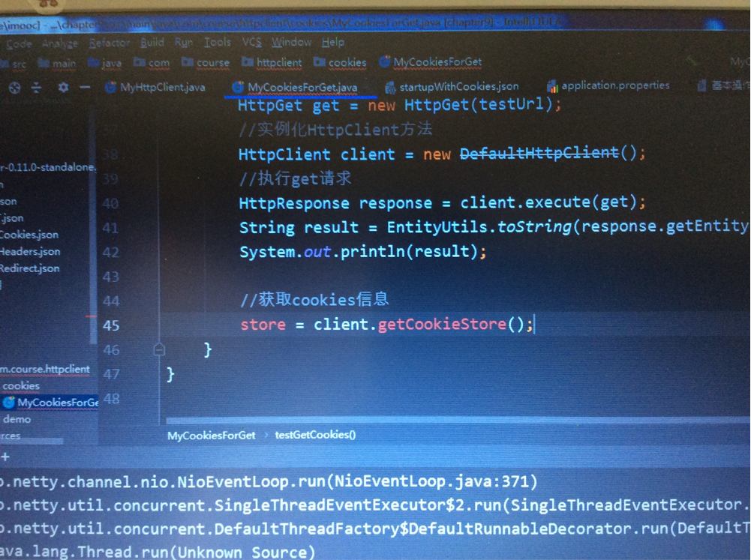
Task: Click the red store variable
Action: [263, 325]
